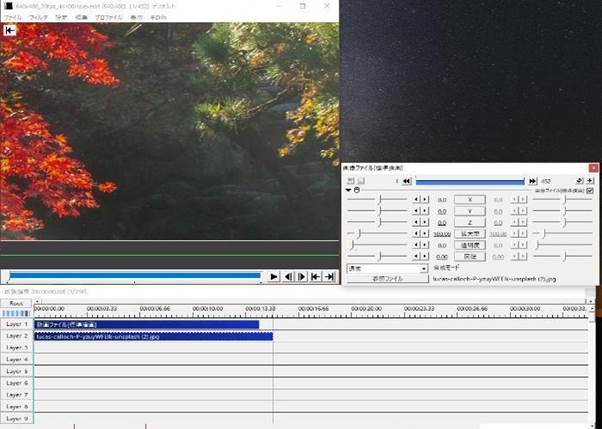
Task: Go to object end in settings dialog
Action: (x=532, y=181)
